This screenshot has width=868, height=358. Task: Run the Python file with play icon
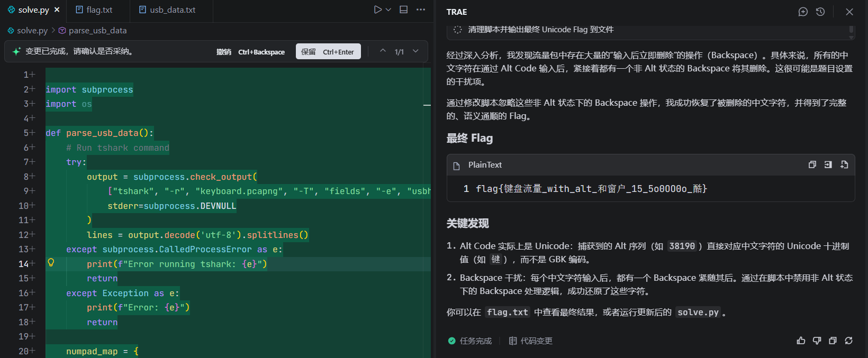tap(377, 10)
